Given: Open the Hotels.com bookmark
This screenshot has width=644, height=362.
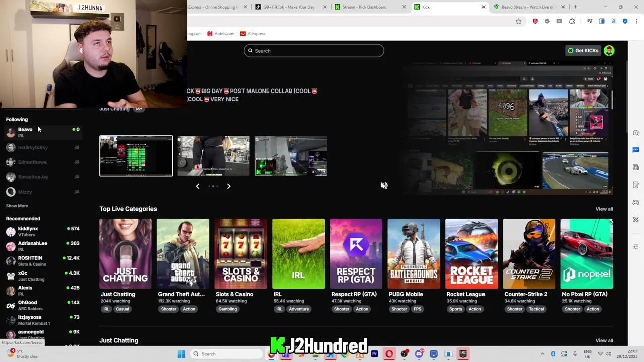Looking at the screenshot, I should point(220,34).
